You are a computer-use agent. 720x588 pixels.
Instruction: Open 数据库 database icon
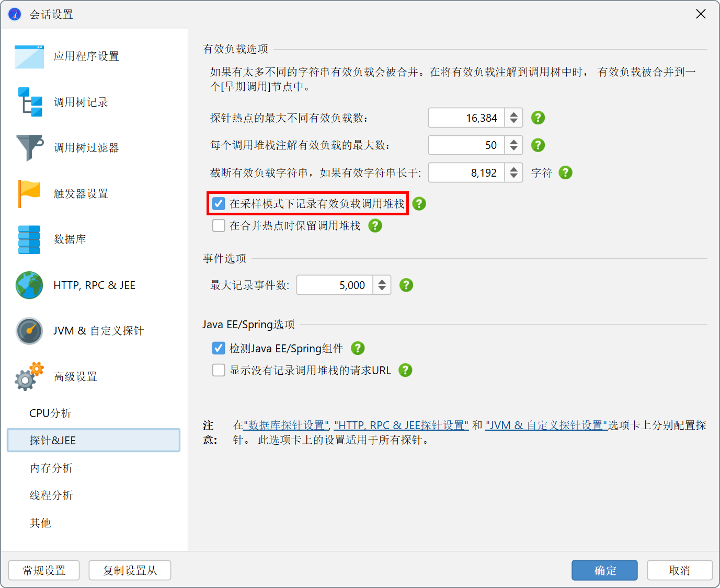click(29, 239)
